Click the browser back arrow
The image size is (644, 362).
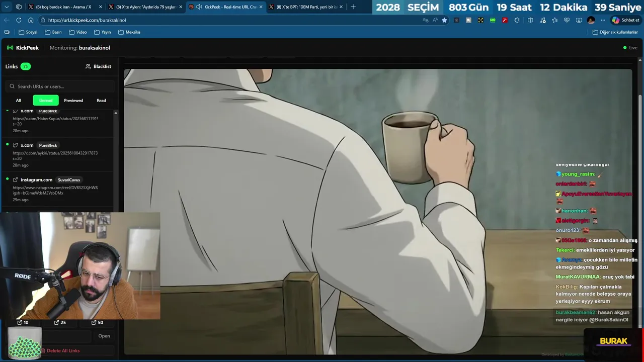[x=7, y=20]
